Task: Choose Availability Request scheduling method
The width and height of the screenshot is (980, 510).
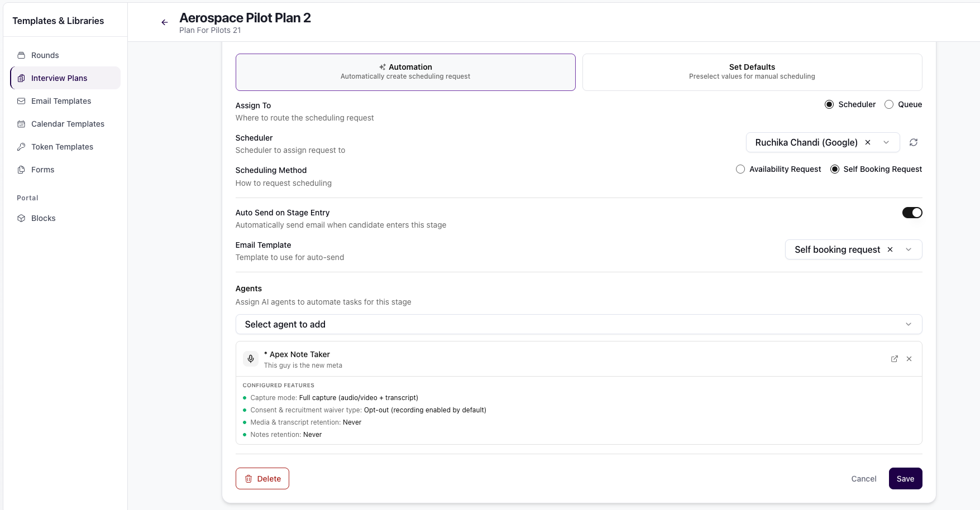Action: pos(740,169)
